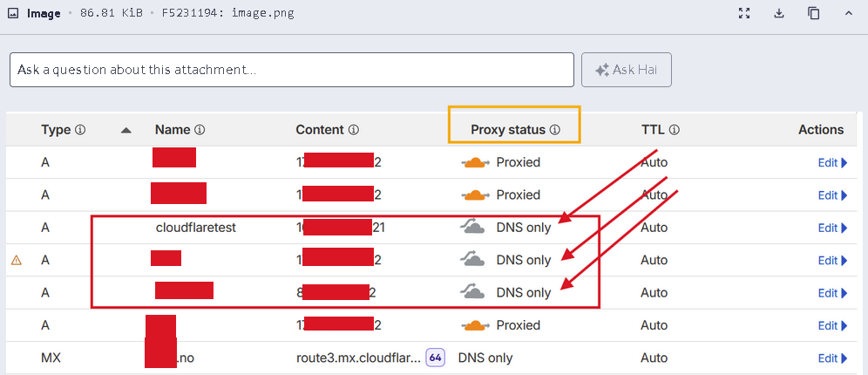This screenshot has height=375, width=868.
Task: Click info icon next to TTL header
Action: coord(675,130)
